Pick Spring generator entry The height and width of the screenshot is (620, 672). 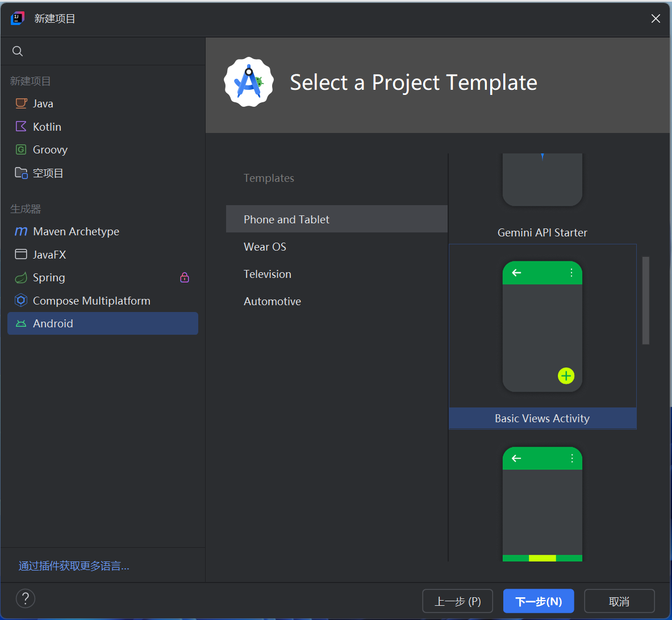(x=103, y=277)
